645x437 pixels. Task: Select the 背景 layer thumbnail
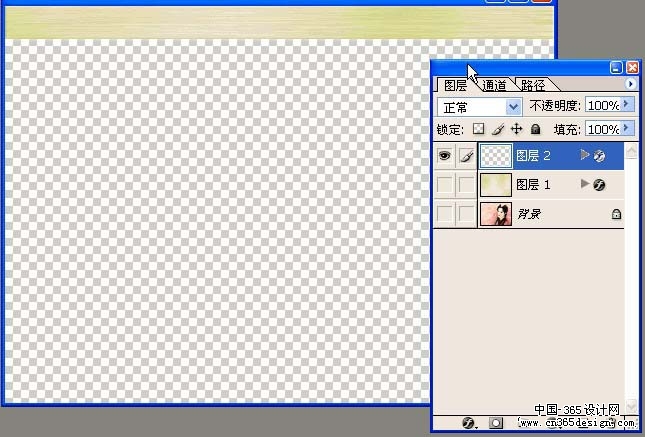(496, 214)
